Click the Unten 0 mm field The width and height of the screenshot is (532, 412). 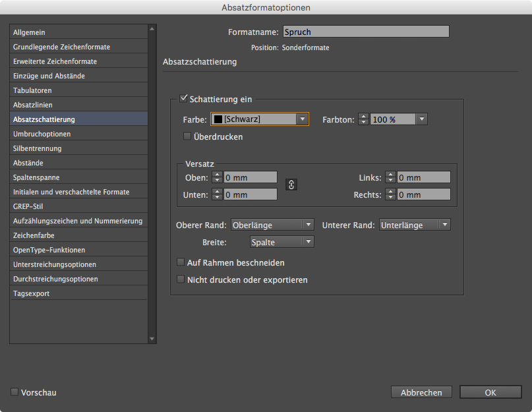251,194
